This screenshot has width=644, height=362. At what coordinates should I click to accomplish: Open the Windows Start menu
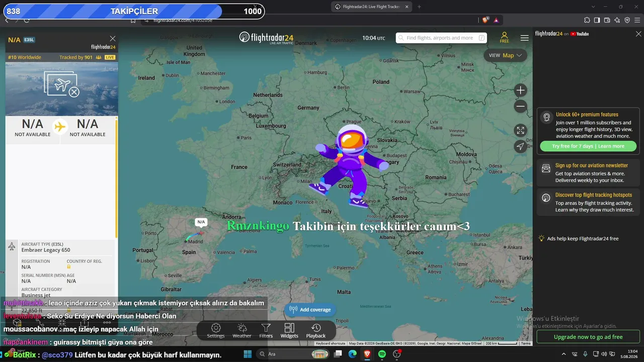tap(248, 354)
